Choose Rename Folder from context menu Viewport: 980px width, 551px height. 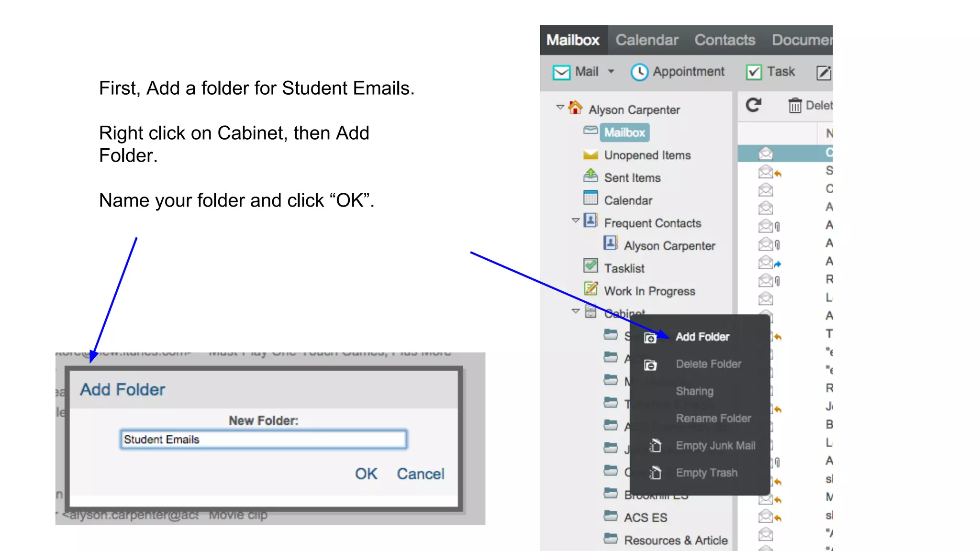tap(713, 419)
